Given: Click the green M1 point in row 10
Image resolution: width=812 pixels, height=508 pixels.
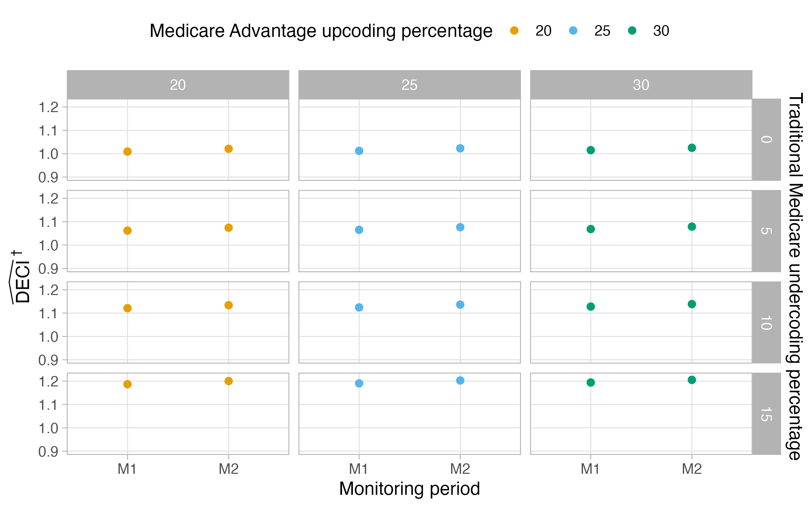Looking at the screenshot, I should [591, 306].
